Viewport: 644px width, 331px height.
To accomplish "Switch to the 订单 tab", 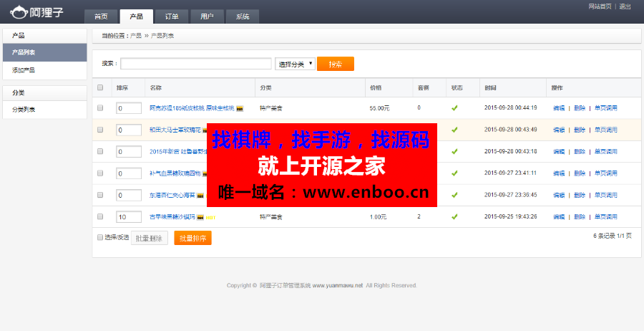I will (x=172, y=16).
